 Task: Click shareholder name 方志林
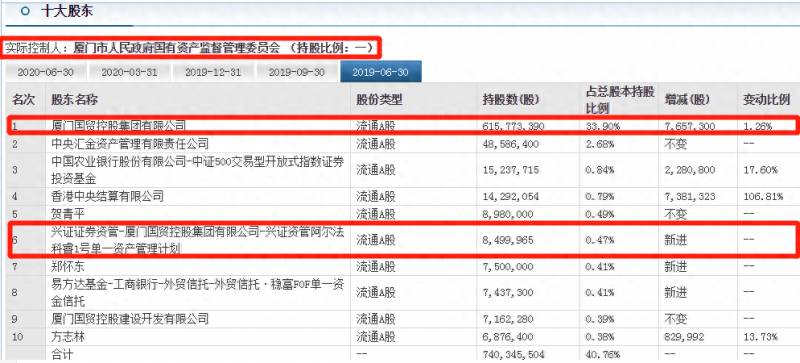[68, 337]
